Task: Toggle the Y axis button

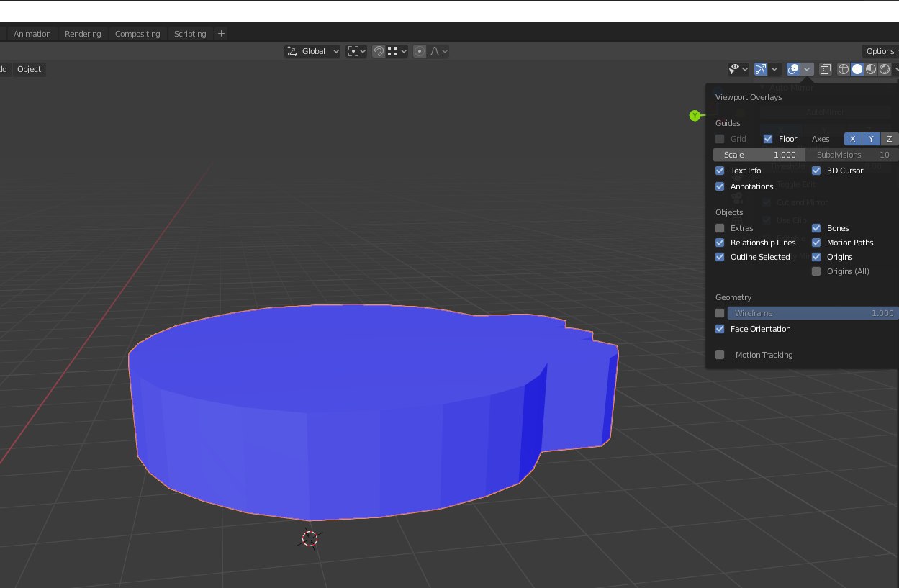Action: pyautogui.click(x=871, y=139)
